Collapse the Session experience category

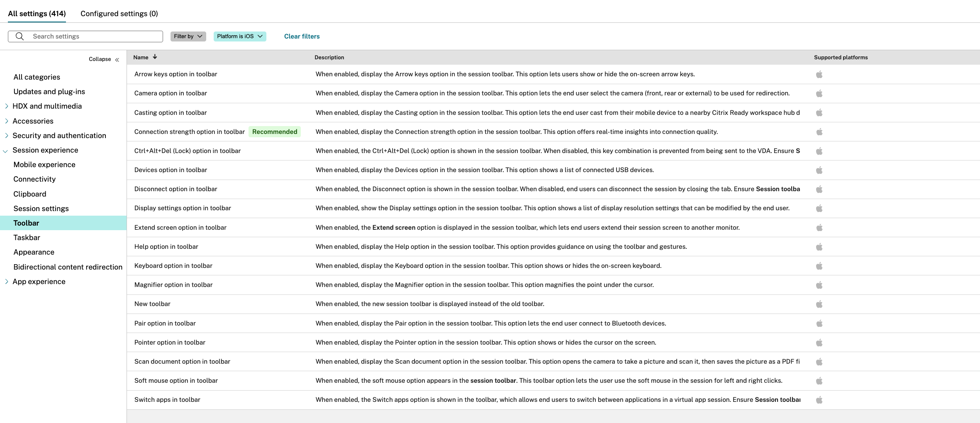pos(6,151)
